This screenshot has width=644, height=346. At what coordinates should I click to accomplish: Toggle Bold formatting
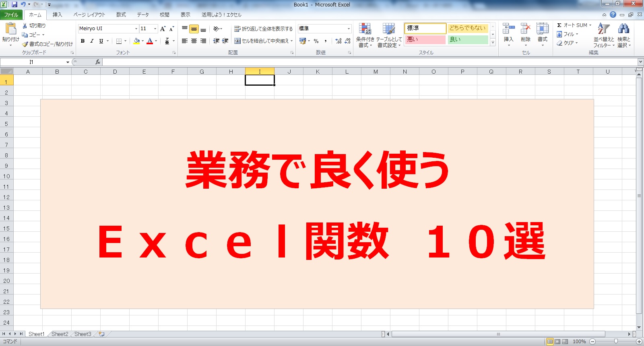(x=83, y=41)
